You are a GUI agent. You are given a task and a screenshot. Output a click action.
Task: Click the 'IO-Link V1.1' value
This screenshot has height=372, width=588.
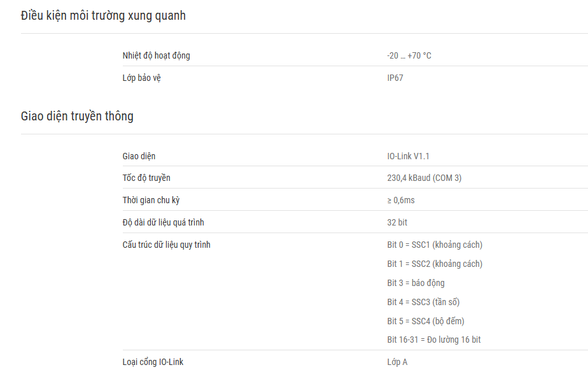[x=408, y=156]
